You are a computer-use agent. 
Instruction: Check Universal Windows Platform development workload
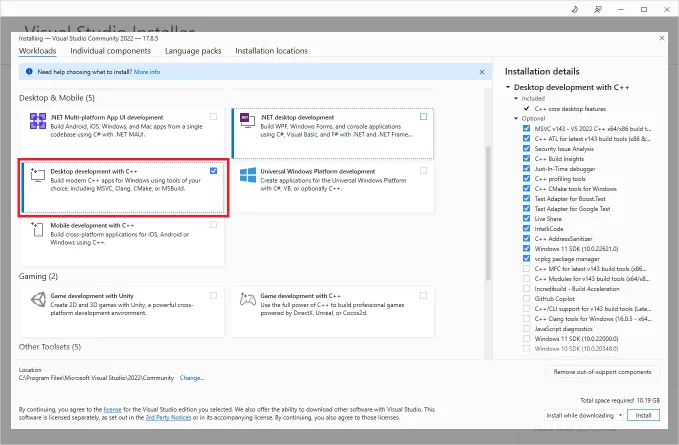[424, 171]
